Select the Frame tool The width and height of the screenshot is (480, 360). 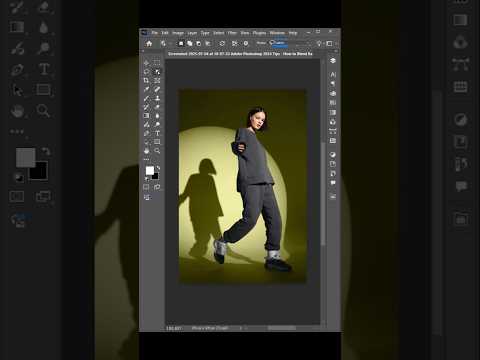tap(157, 80)
